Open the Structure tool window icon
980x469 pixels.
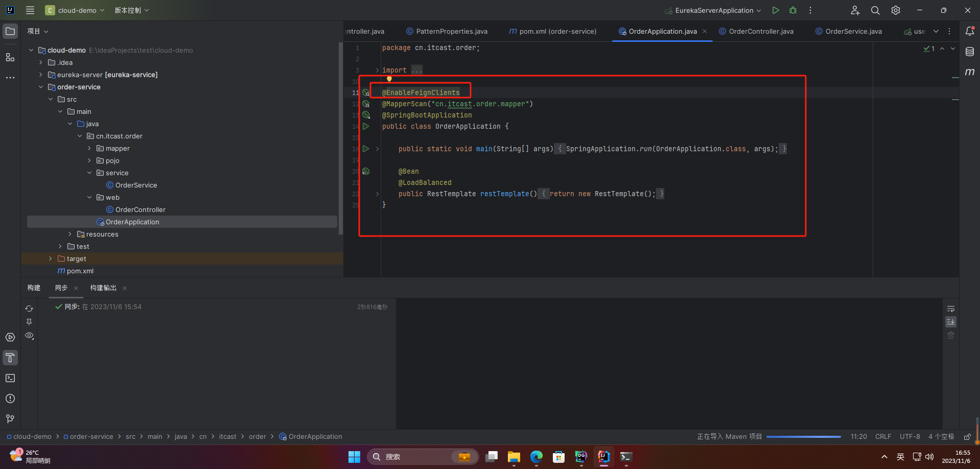(x=10, y=57)
